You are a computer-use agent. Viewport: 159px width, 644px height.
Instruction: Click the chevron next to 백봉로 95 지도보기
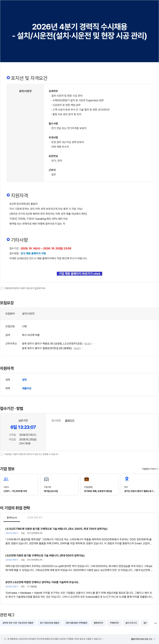coord(93,344)
